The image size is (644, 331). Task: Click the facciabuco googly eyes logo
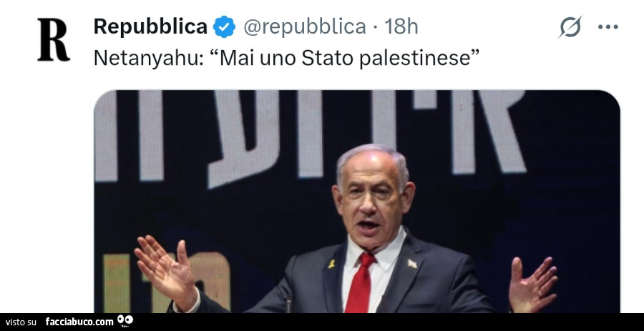click(125, 321)
